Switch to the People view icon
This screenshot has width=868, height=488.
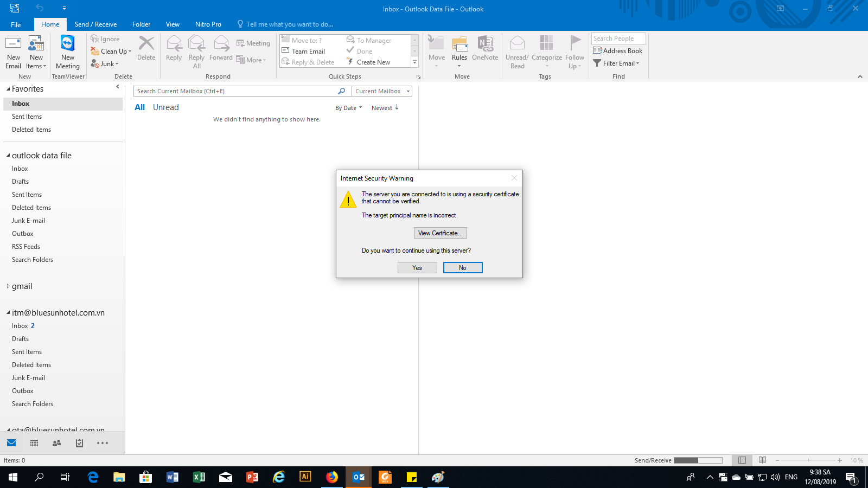56,443
